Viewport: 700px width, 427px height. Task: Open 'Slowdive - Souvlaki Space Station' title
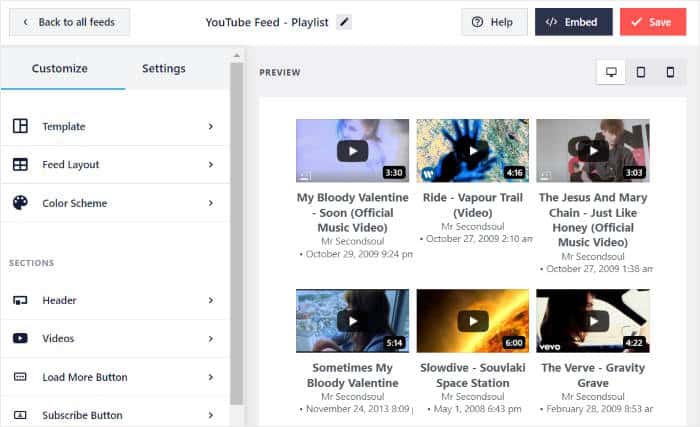[473, 375]
